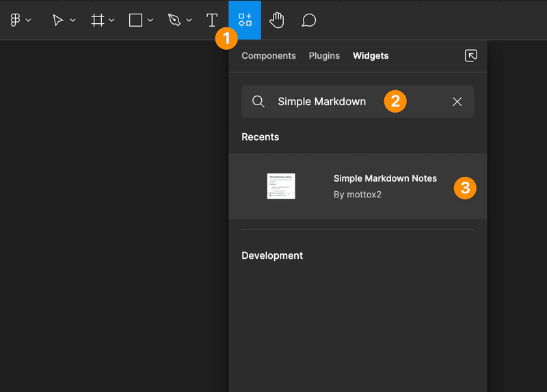Select the Text tool
Screen dimensions: 547x392
(212, 20)
